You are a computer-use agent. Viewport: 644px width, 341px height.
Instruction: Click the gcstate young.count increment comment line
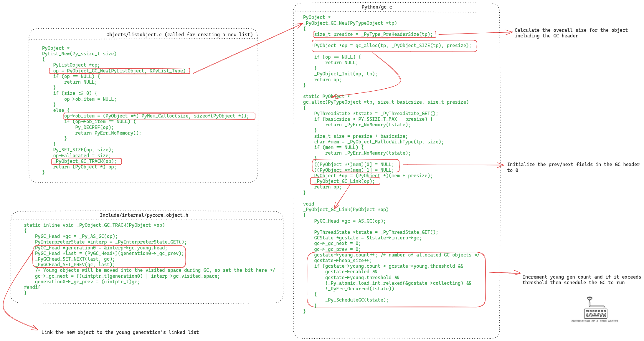coord(396,255)
